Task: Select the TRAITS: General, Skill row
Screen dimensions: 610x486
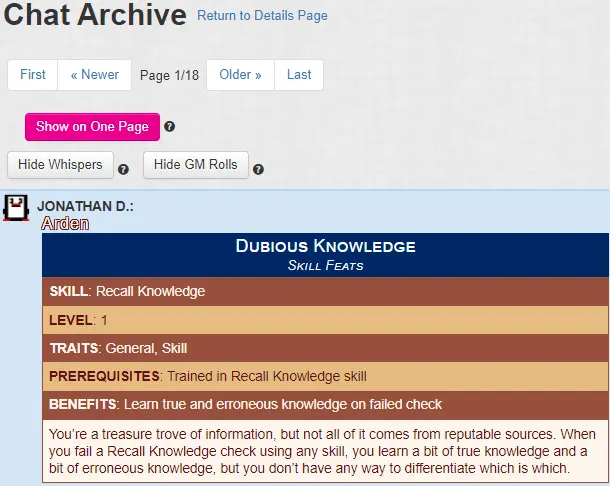Action: (325, 348)
